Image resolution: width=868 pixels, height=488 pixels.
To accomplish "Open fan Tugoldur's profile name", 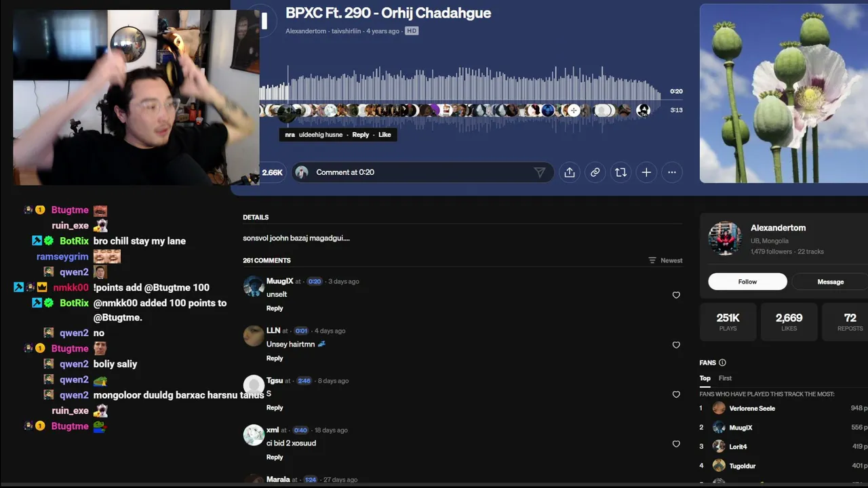I will 743,466.
